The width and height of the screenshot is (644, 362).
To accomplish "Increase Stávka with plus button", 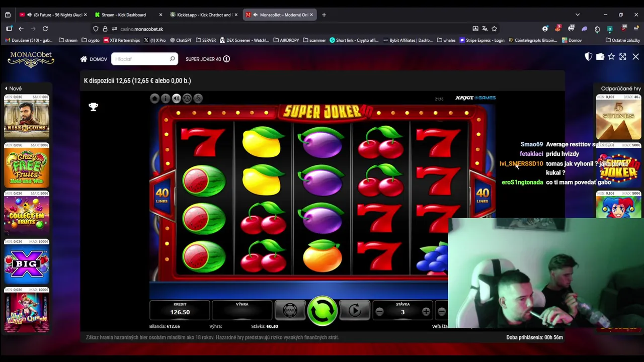I will click(426, 312).
